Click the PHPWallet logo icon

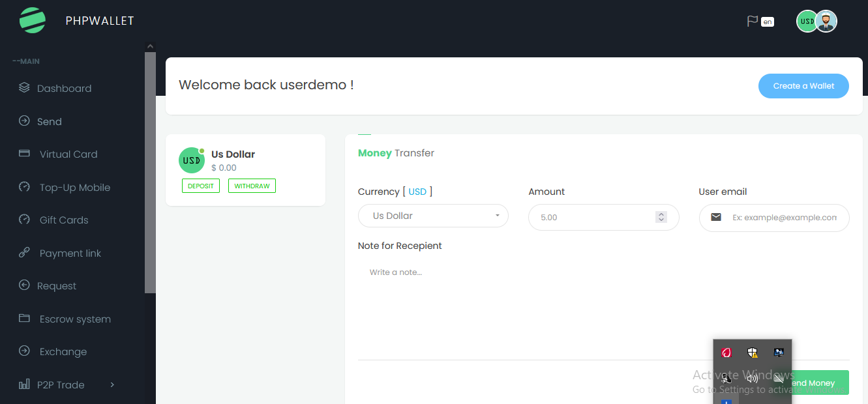33,20
